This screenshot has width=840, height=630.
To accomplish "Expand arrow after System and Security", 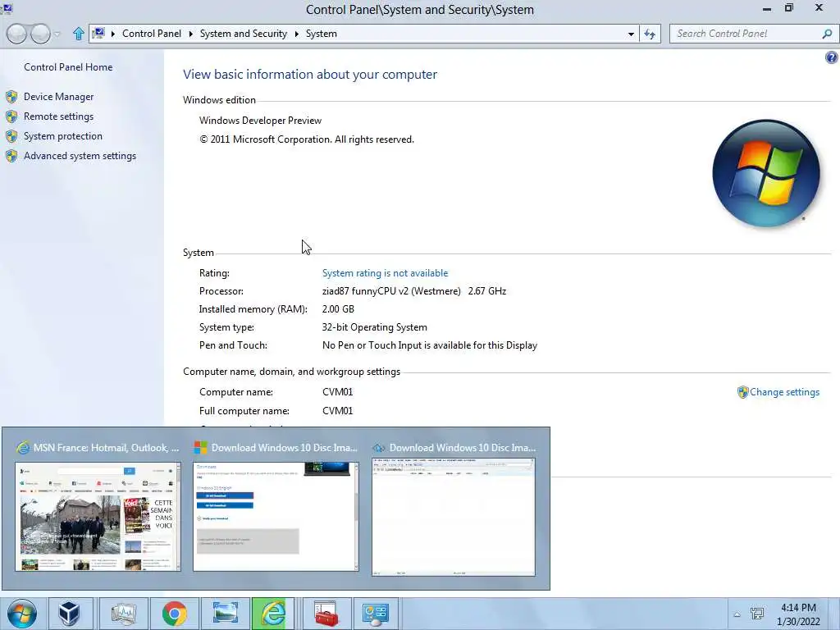I will (296, 34).
